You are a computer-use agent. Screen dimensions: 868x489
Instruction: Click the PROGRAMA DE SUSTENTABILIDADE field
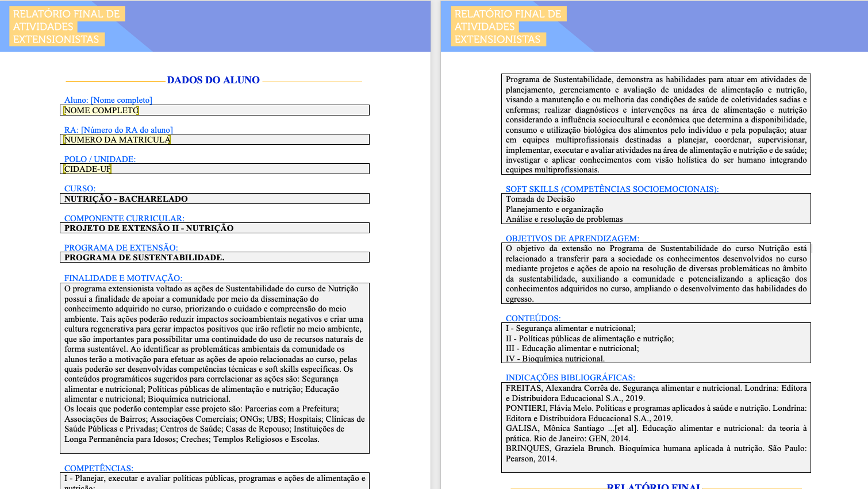(214, 257)
